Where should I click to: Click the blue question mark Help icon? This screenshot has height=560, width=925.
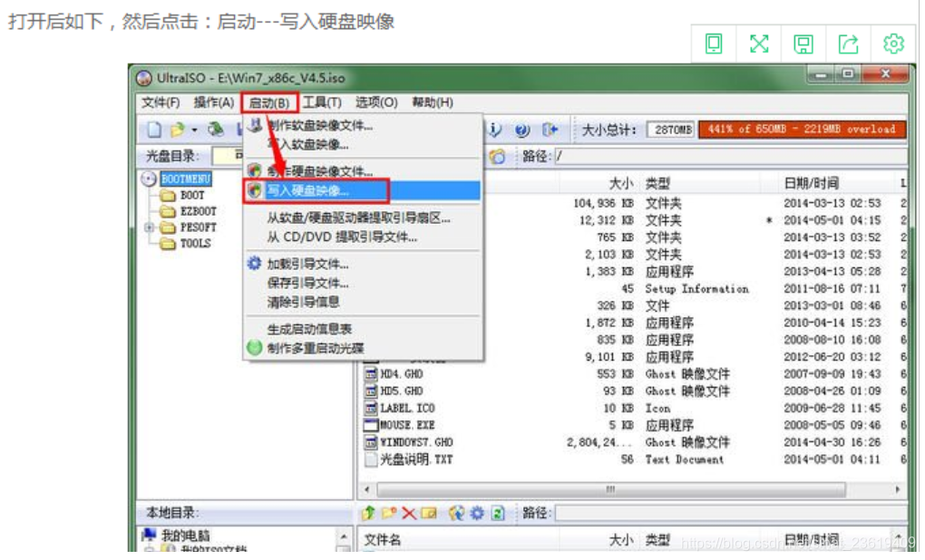point(522,130)
